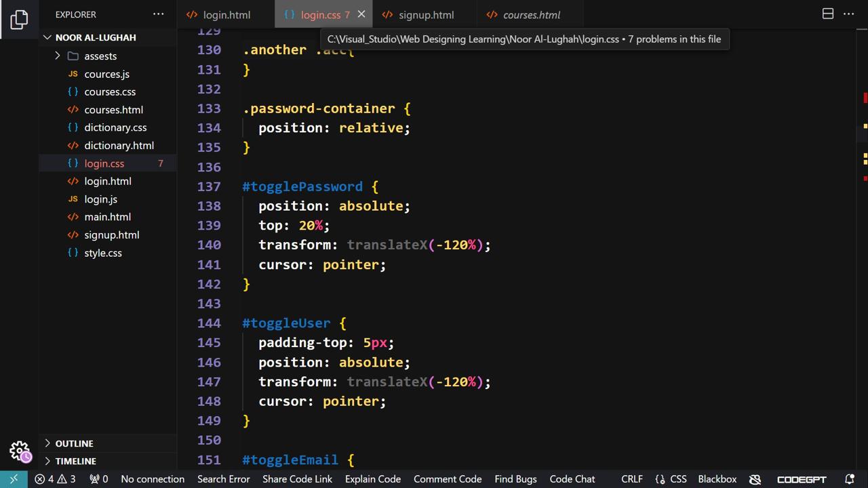Change the CRLF line ending setting
The height and width of the screenshot is (488, 868).
point(632,479)
